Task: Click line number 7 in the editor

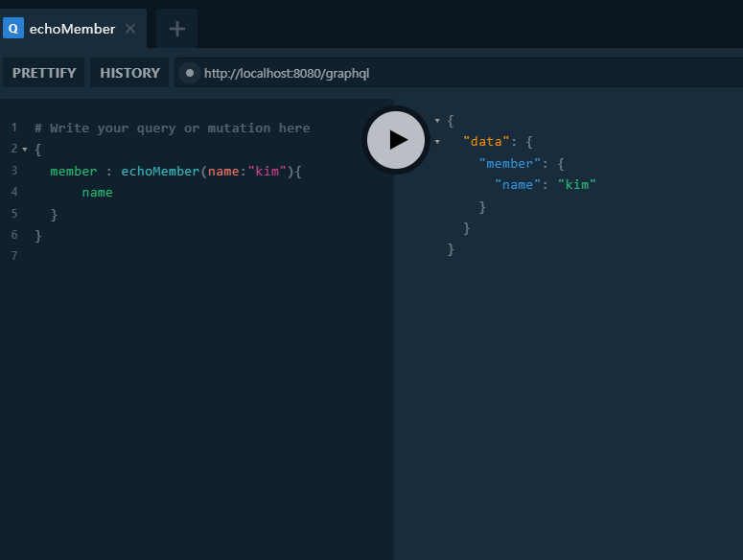Action: tap(14, 256)
